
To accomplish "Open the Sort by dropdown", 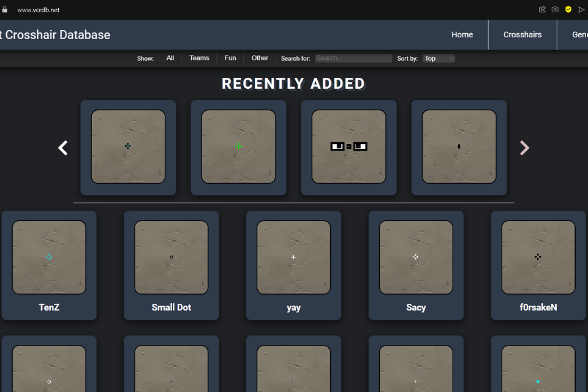I will [439, 58].
